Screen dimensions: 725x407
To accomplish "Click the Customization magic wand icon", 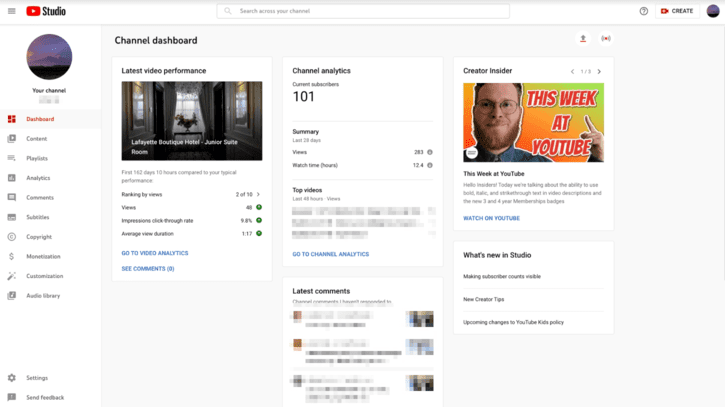I will (x=12, y=276).
